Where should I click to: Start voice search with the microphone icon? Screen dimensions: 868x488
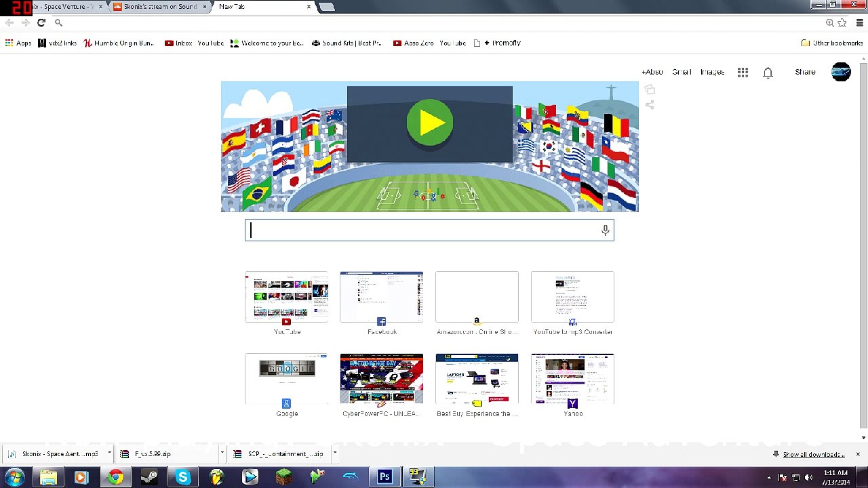(x=605, y=230)
